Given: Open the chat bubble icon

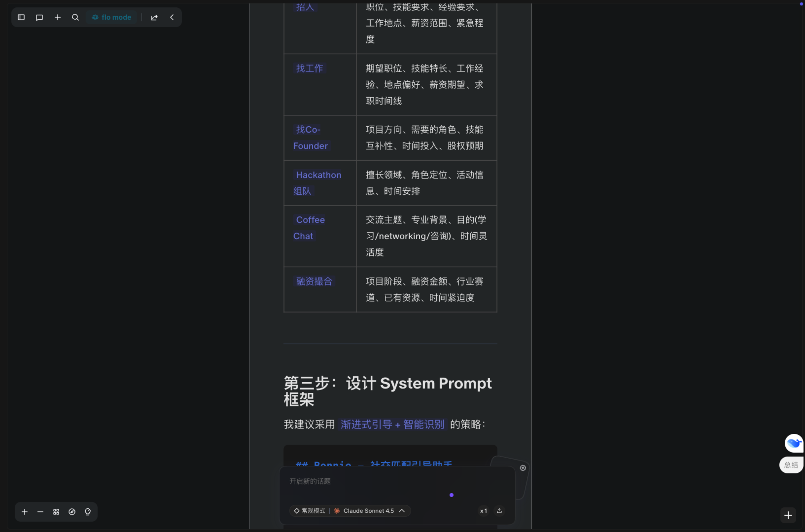Looking at the screenshot, I should 39,17.
